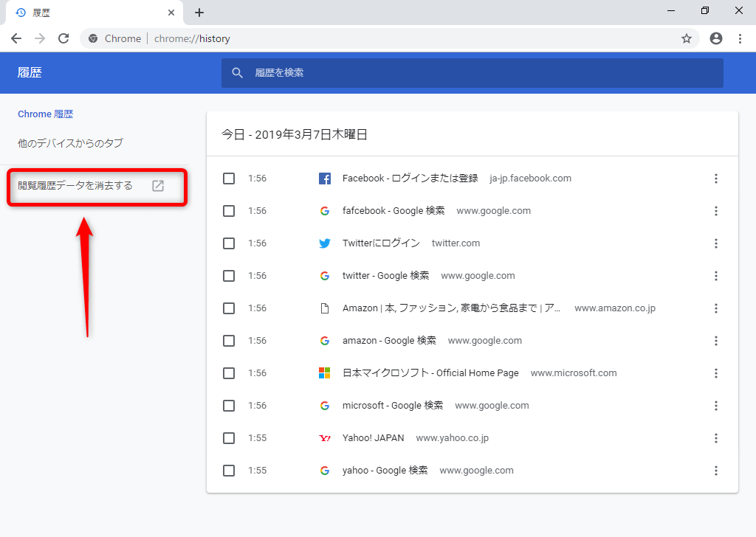
Task: Expand options menu for yahoo - Google 検索
Action: (715, 471)
